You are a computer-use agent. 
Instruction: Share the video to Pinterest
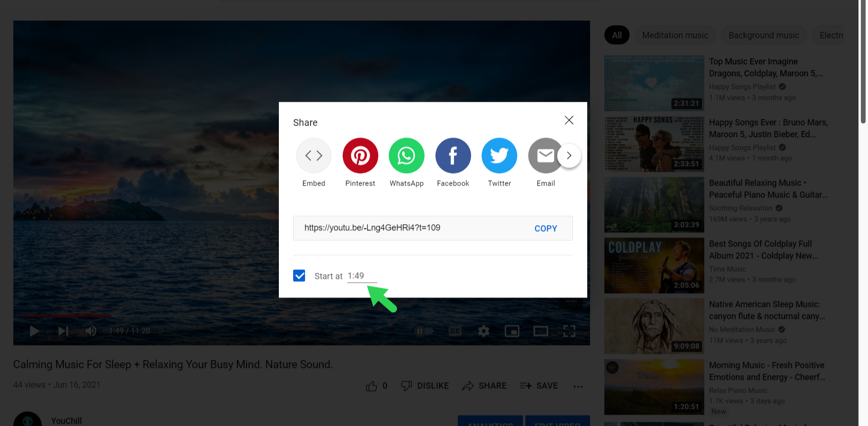click(x=360, y=156)
